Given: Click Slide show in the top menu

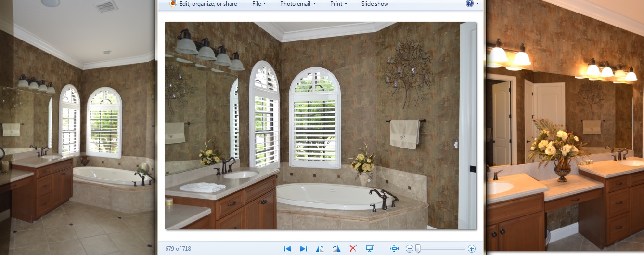Looking at the screenshot, I should 374,4.
